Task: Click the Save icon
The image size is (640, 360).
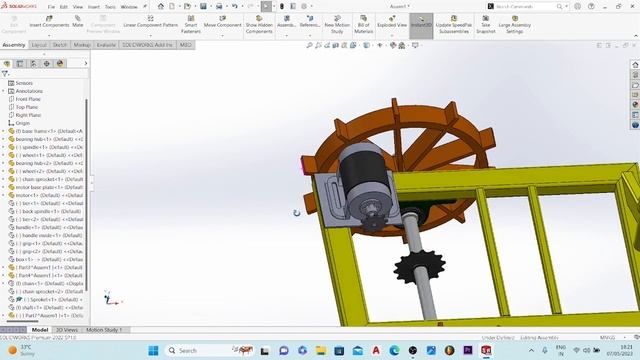Action: tap(203, 6)
